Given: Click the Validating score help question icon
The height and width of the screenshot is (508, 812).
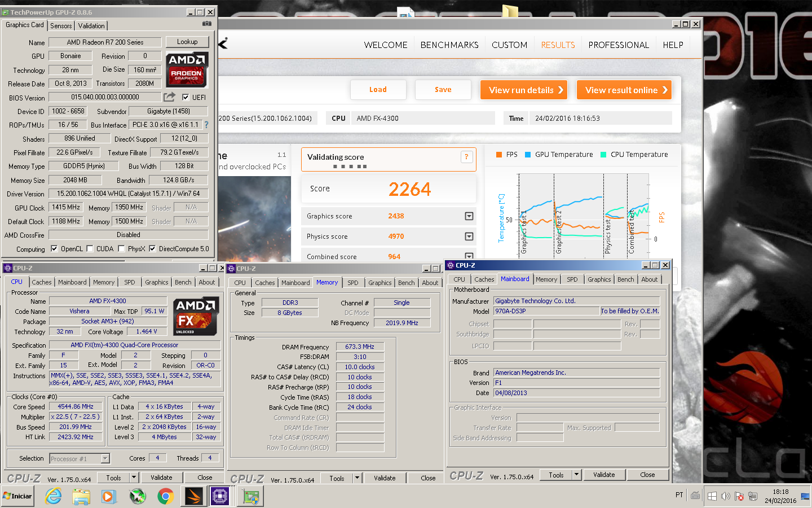Looking at the screenshot, I should tap(466, 157).
